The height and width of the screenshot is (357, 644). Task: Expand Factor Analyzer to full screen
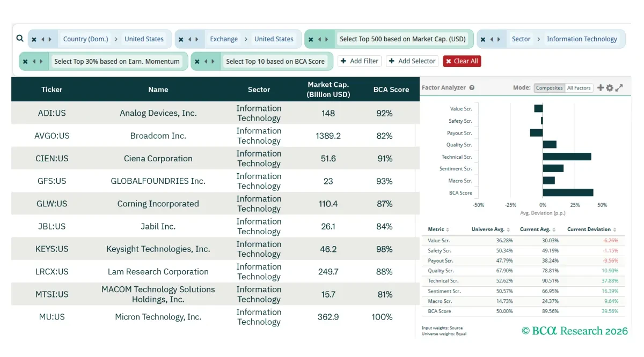point(619,88)
